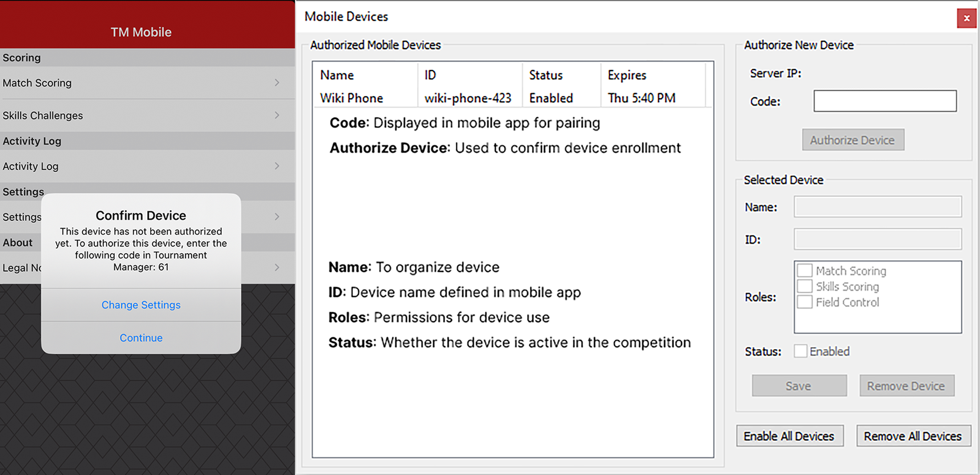Click the Code input field to enter pairing code

[x=885, y=100]
